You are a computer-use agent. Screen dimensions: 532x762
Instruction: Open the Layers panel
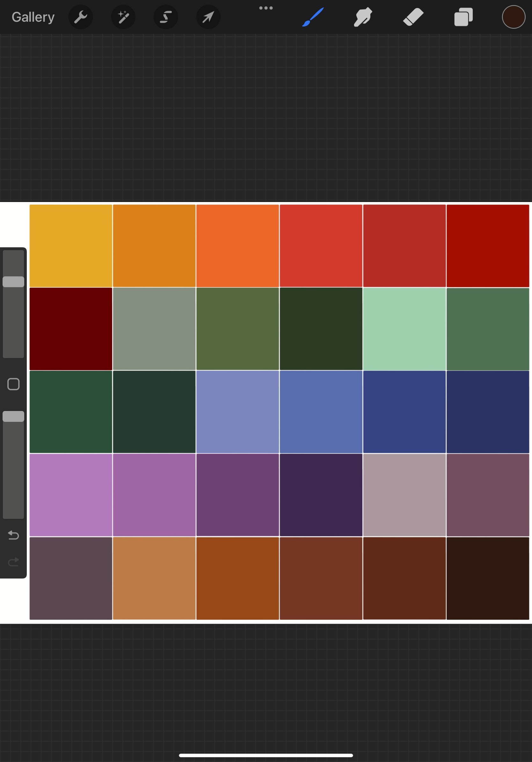463,17
